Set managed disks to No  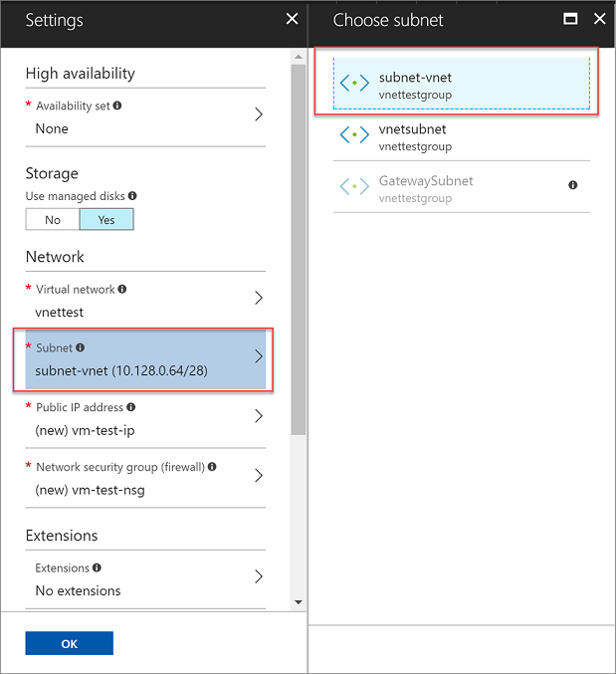[53, 219]
